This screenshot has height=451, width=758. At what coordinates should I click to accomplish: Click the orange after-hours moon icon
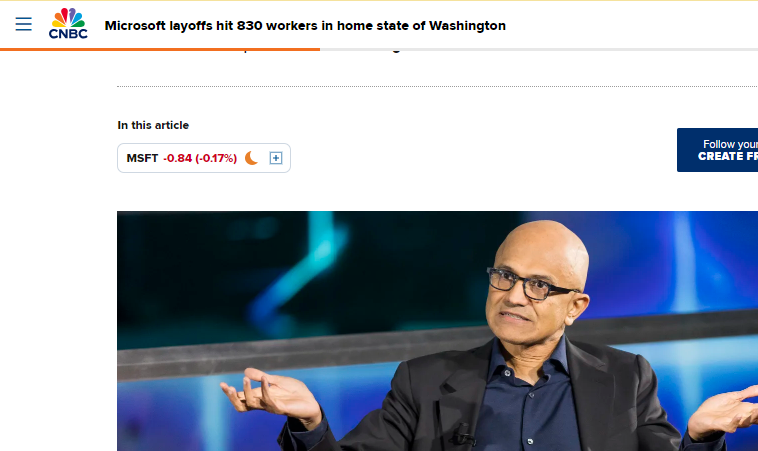251,158
